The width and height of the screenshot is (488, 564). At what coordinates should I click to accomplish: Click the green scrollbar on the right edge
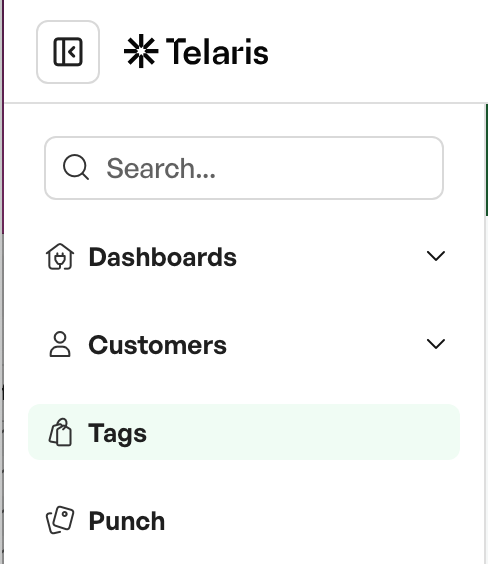pos(487,160)
